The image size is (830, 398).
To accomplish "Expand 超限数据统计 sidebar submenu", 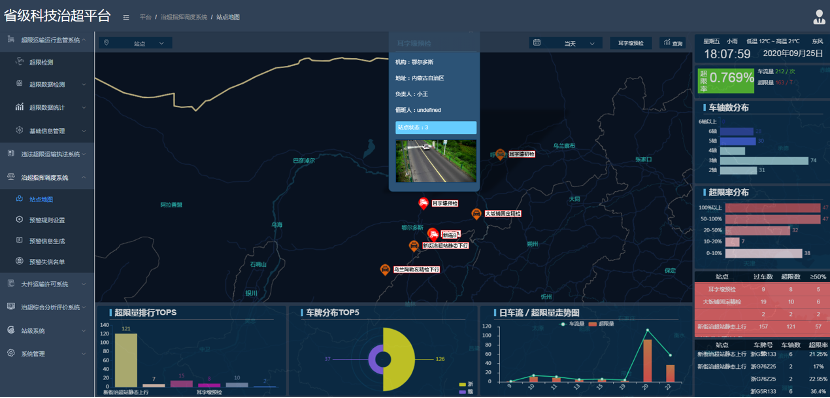I will 47,107.
